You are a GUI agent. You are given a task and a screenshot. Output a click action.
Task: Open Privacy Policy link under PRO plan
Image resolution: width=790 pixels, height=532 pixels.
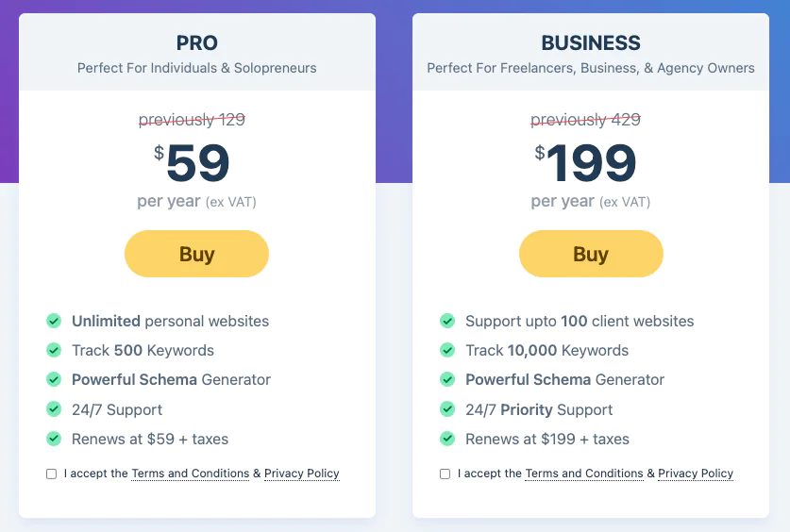coord(302,474)
